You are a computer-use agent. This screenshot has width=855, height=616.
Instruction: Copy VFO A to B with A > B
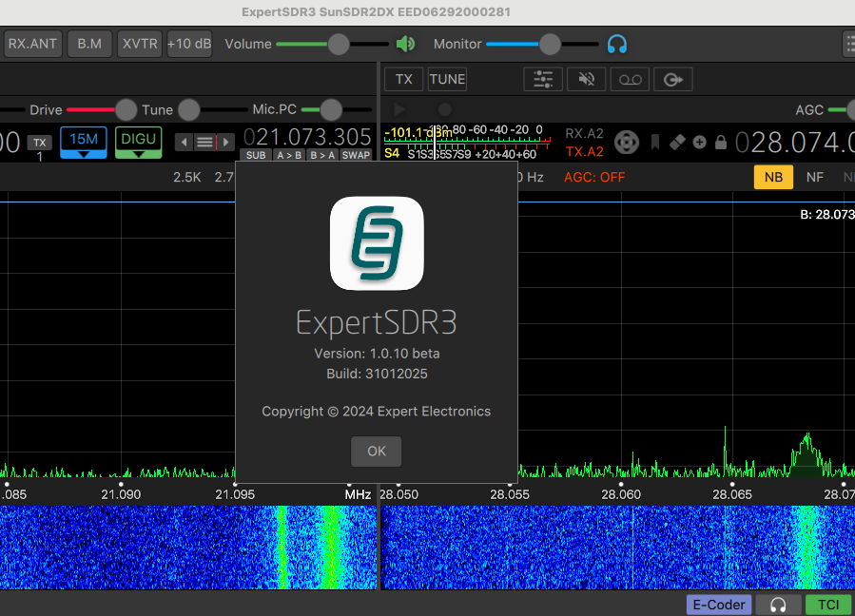pyautogui.click(x=289, y=155)
